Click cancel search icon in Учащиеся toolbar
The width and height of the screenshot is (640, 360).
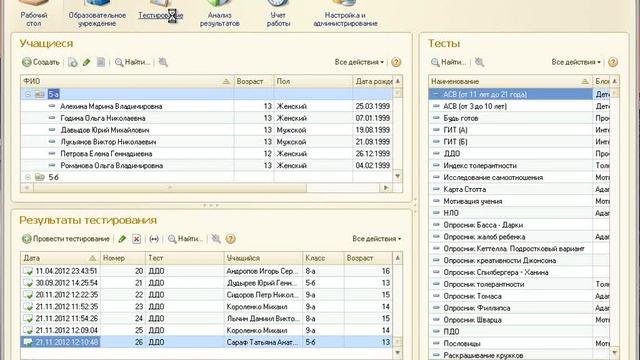163,62
